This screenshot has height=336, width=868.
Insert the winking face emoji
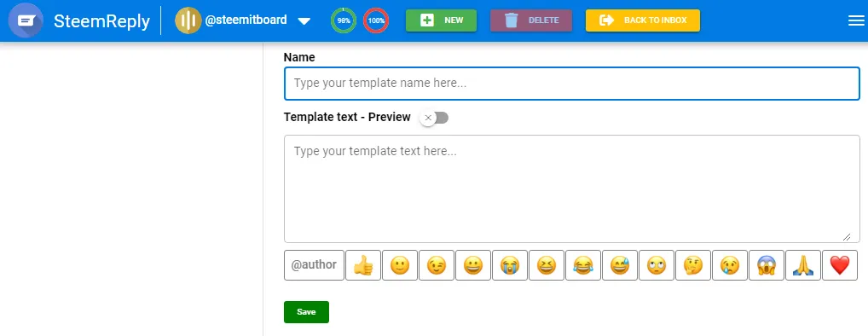point(437,265)
